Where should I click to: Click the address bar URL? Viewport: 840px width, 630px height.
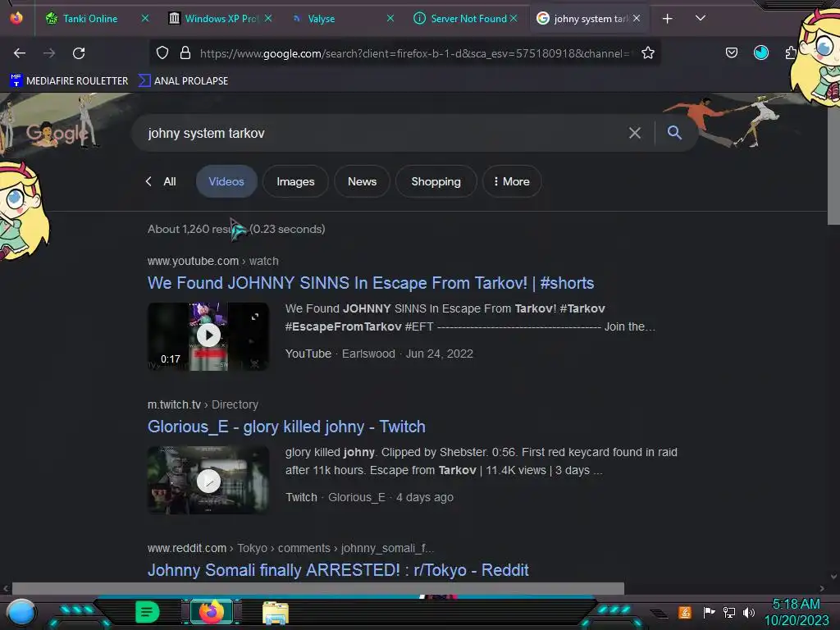tap(414, 53)
